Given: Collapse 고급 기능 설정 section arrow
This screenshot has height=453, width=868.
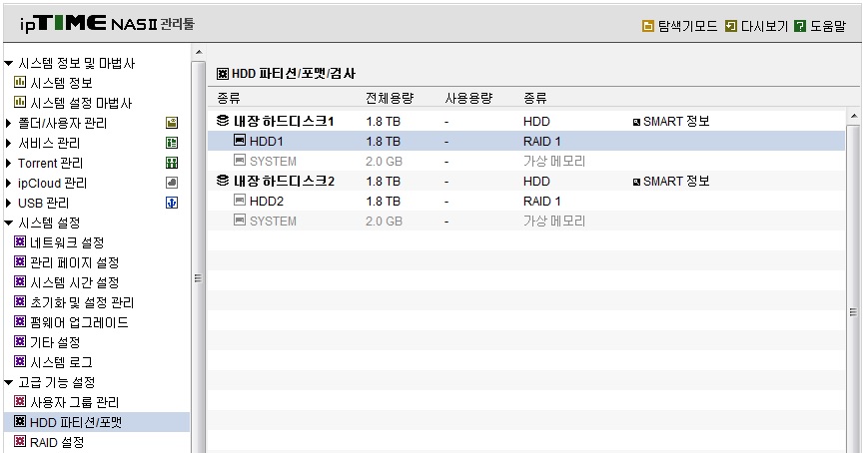Looking at the screenshot, I should (x=8, y=383).
